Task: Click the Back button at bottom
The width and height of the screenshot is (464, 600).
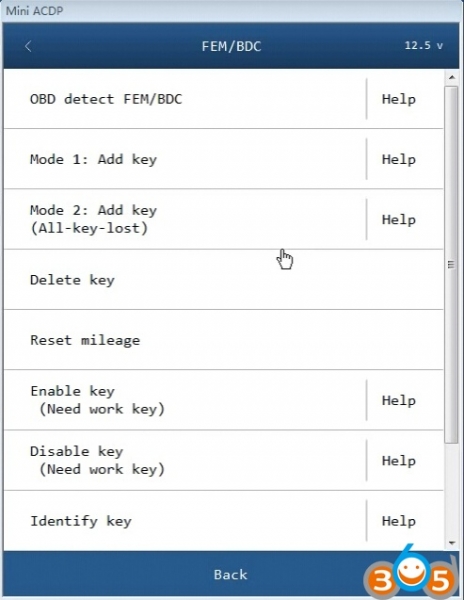Action: [x=231, y=574]
